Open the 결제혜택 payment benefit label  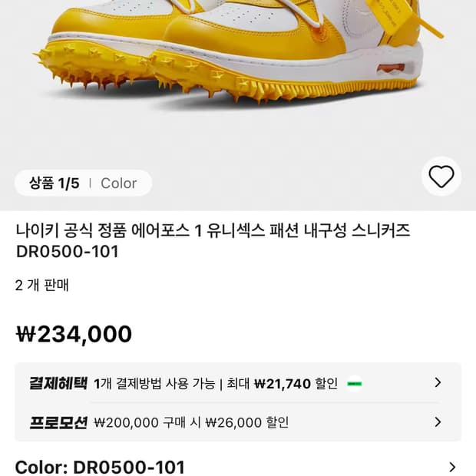(58, 383)
